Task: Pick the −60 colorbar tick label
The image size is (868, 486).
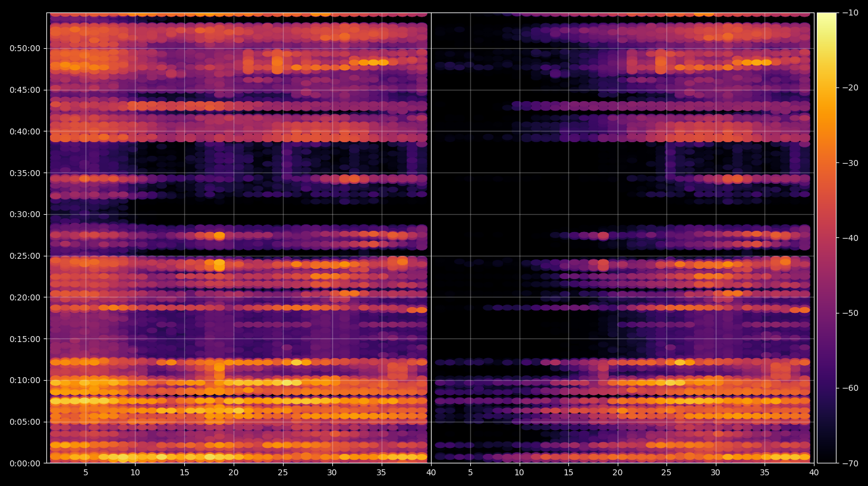Action: point(850,388)
